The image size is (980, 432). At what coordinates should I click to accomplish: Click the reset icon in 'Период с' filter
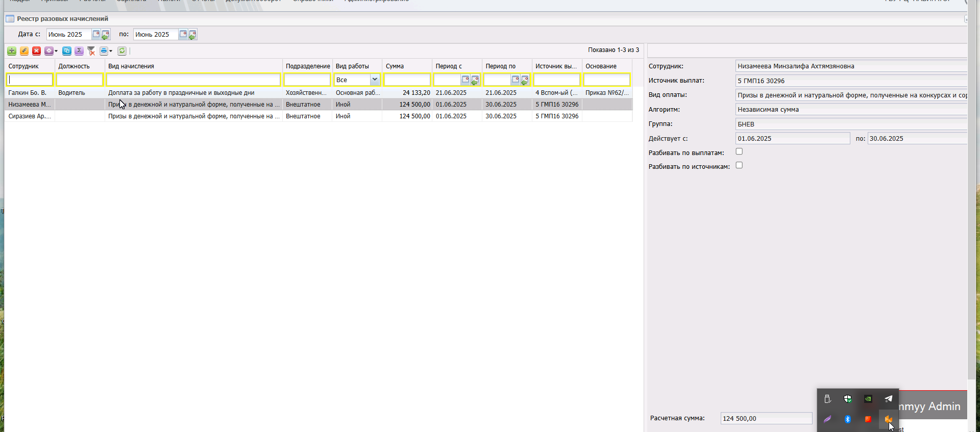475,80
